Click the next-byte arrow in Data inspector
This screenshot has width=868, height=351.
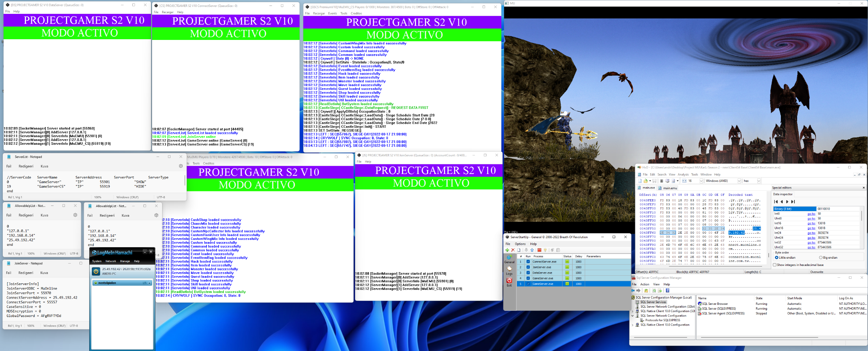pyautogui.click(x=787, y=202)
